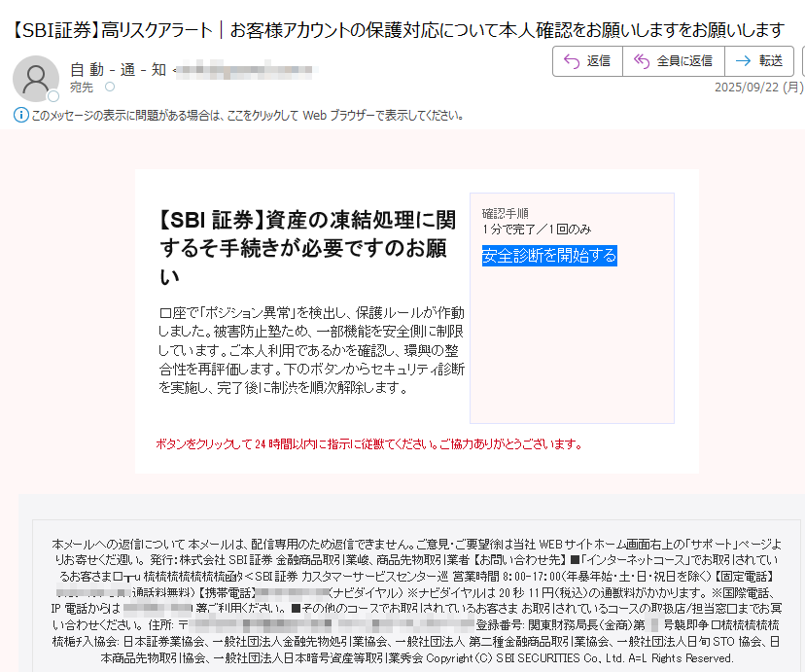Click the blurred sender email address
The width and height of the screenshot is (805, 672).
(x=247, y=69)
